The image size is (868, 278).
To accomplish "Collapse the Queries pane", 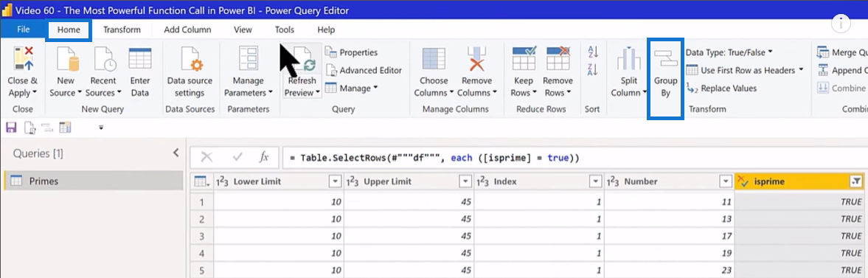I will point(176,153).
